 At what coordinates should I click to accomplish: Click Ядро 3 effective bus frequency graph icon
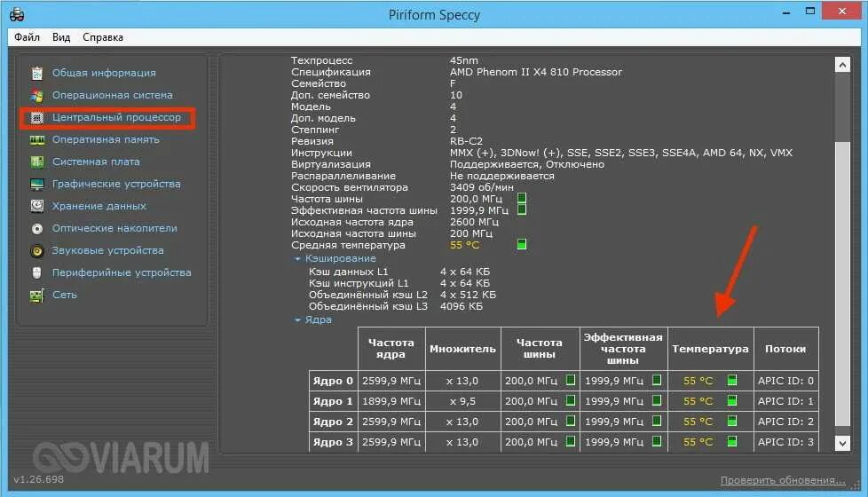657,442
